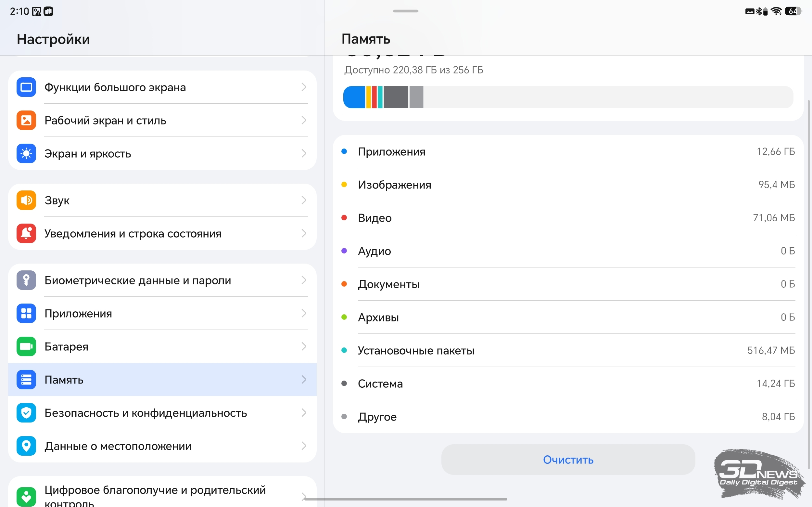Open Видео storage category

pos(568,218)
